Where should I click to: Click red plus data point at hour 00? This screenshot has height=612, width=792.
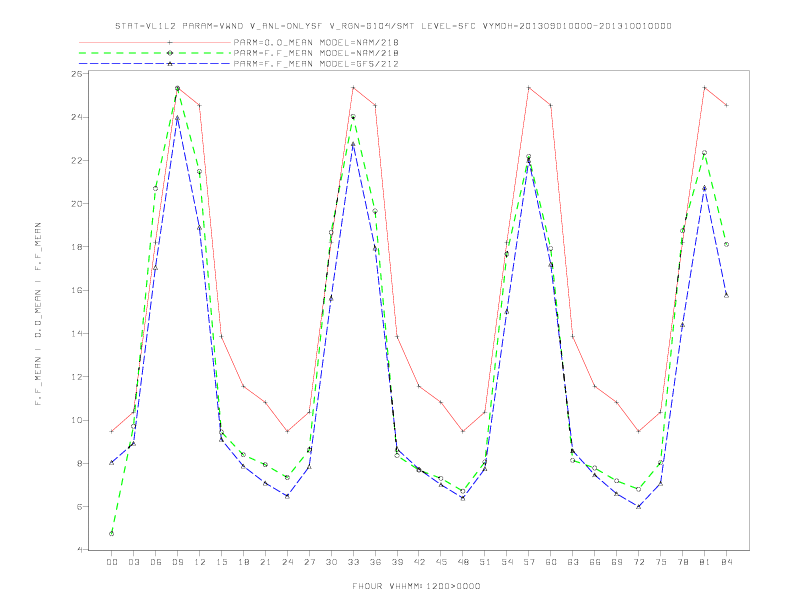click(112, 431)
